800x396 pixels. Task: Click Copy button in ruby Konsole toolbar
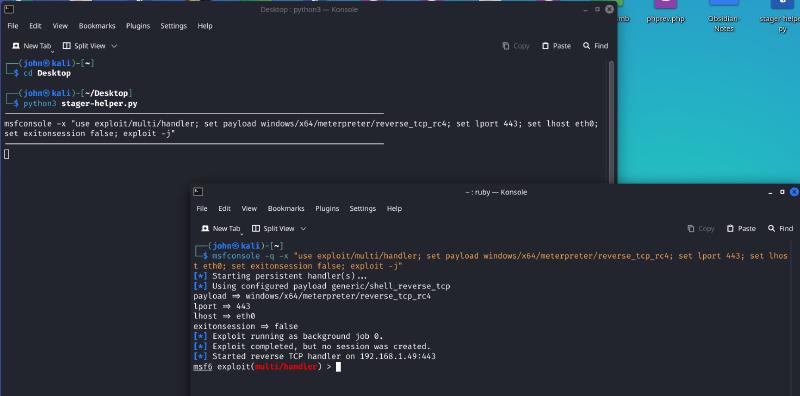[x=701, y=229]
